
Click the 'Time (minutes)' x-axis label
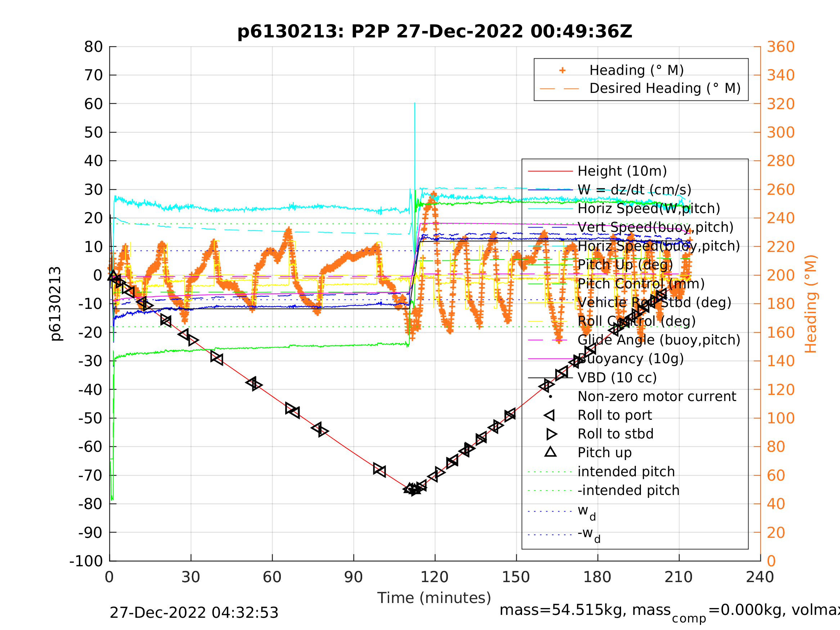(x=434, y=598)
